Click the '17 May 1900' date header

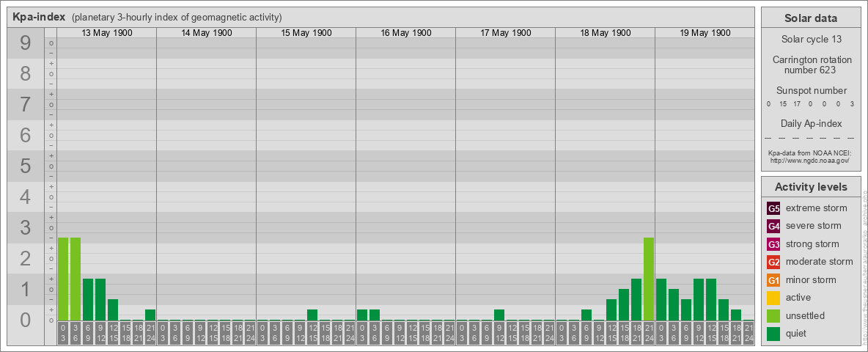coord(505,33)
